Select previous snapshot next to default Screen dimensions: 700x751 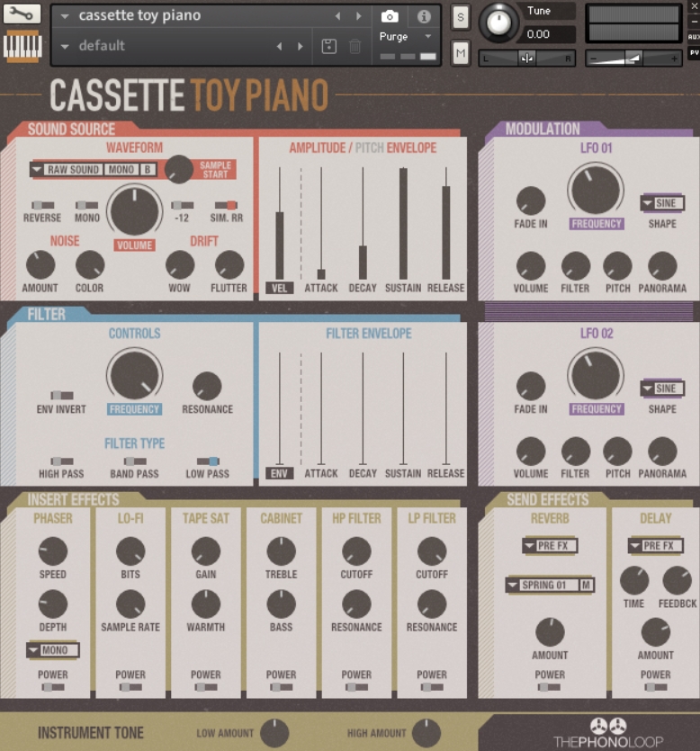coord(279,47)
